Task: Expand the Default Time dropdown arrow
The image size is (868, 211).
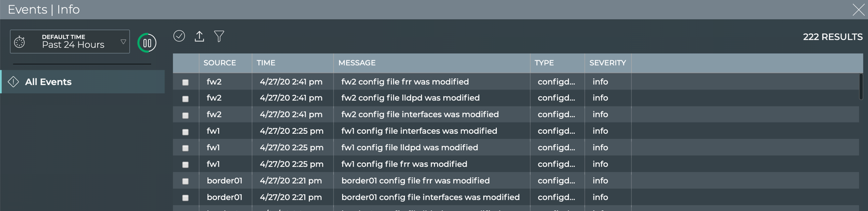Action: (x=123, y=42)
